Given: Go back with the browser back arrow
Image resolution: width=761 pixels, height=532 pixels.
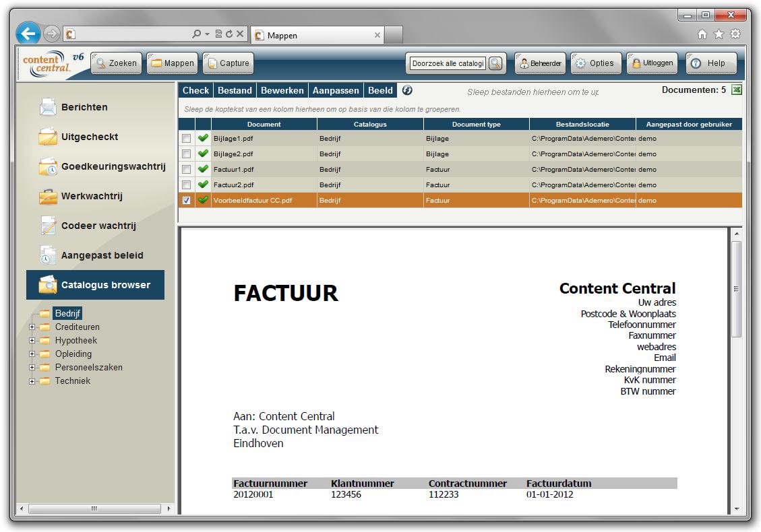Looking at the screenshot, I should click(28, 34).
